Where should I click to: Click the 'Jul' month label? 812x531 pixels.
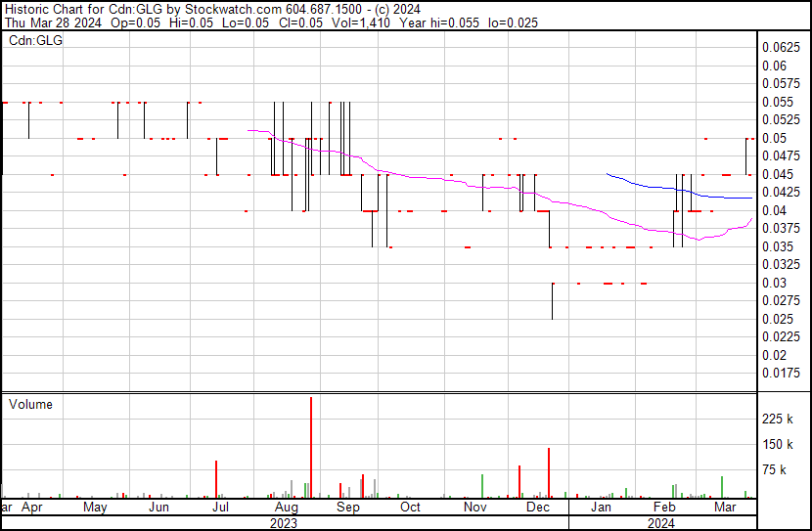(220, 508)
